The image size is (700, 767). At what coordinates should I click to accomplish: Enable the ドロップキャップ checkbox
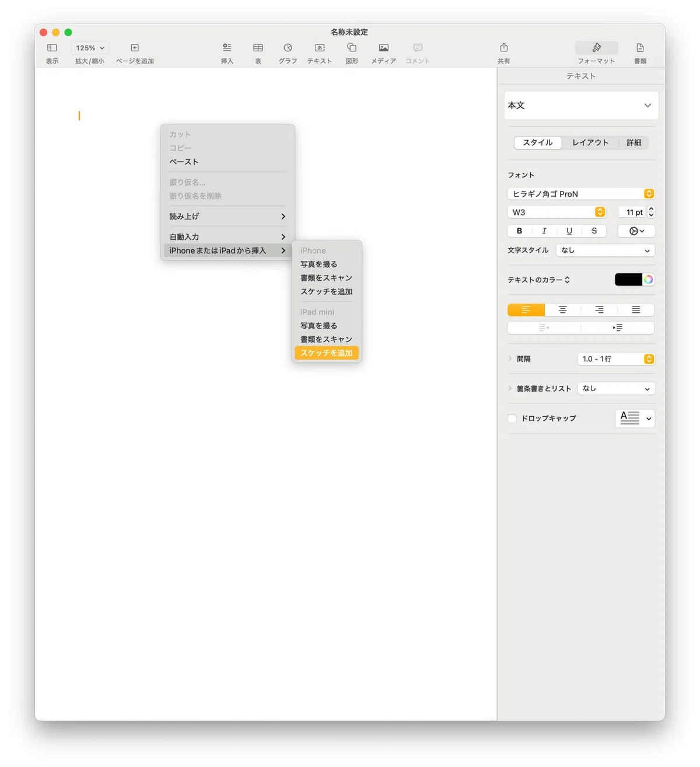point(512,419)
